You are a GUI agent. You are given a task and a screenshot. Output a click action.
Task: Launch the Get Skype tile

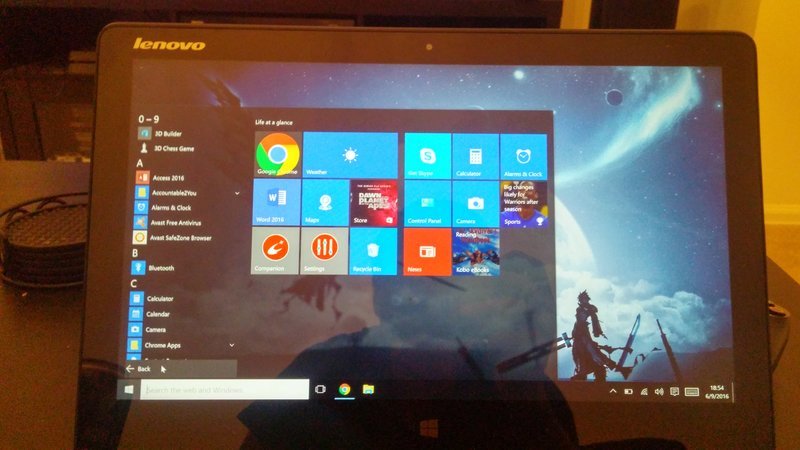428,156
